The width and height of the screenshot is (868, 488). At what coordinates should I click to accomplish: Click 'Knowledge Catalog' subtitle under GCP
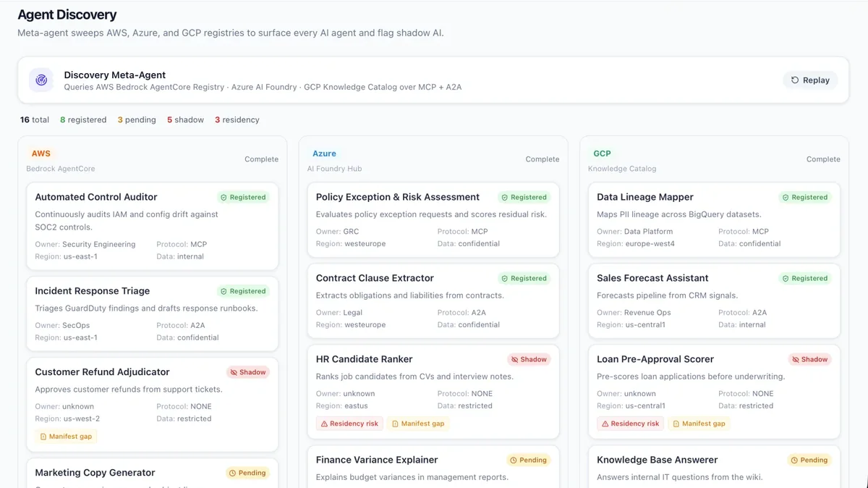(622, 169)
